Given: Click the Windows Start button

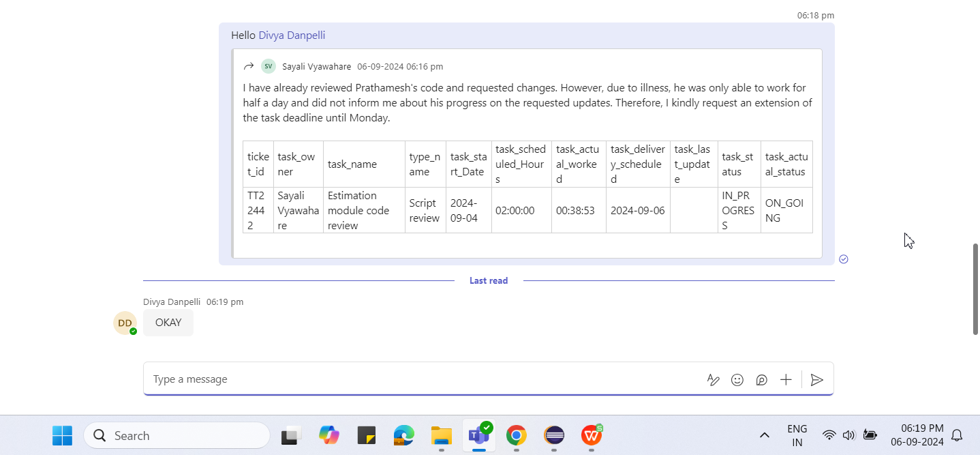Looking at the screenshot, I should tap(62, 435).
